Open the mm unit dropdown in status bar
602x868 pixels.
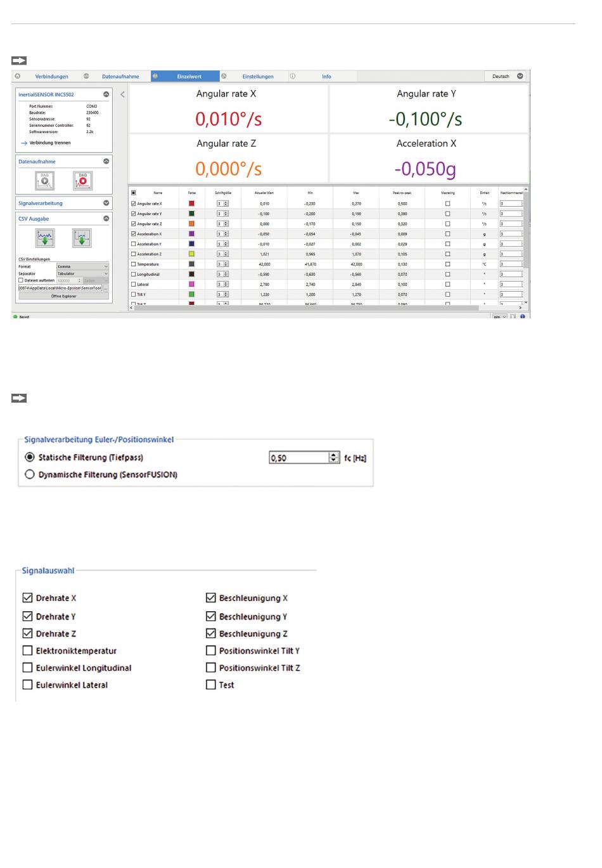[x=500, y=316]
